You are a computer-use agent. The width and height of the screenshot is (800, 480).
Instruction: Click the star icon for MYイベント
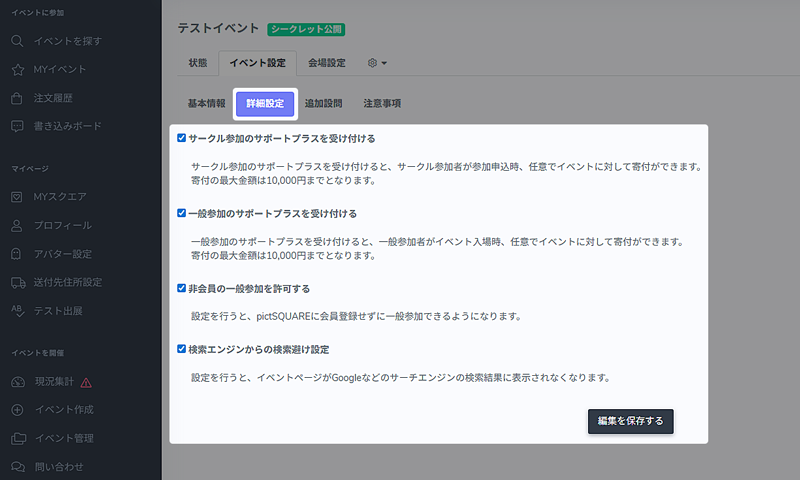(17, 70)
